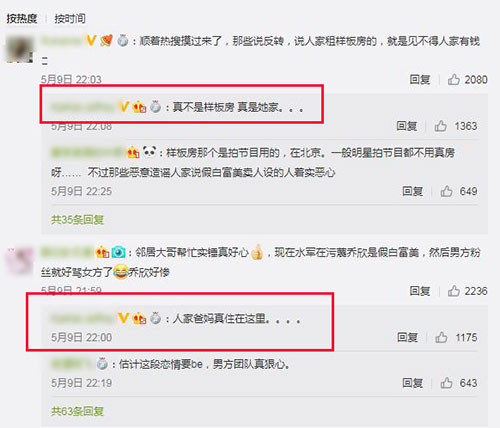Like the top comment with 2080 likes

tap(454, 80)
